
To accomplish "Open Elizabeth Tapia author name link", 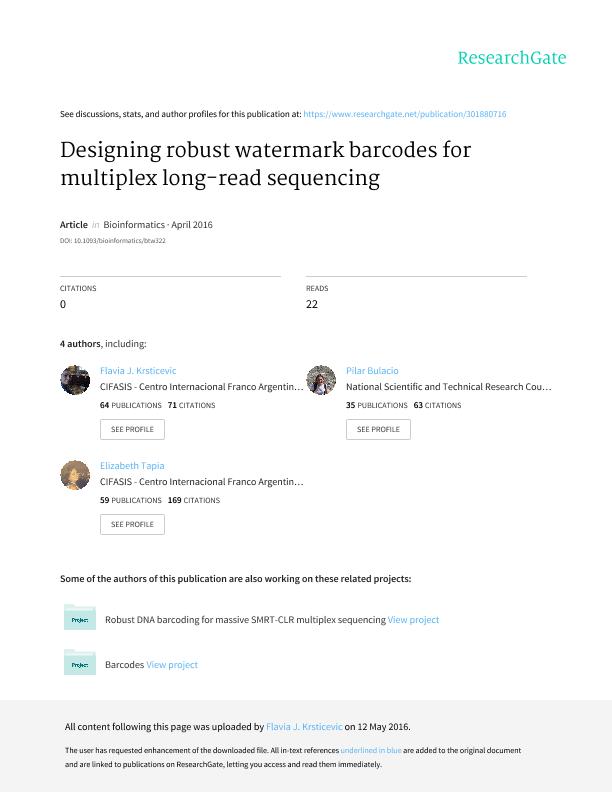I will pos(132,466).
